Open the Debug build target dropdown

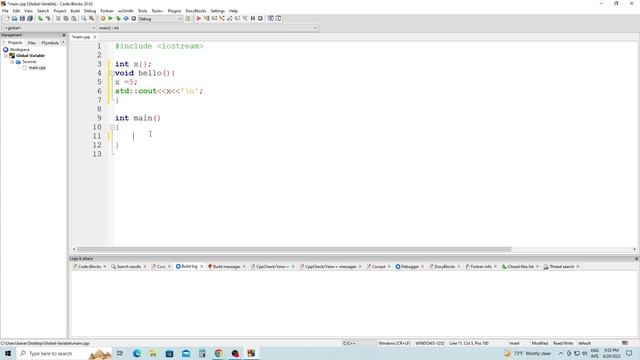(160, 19)
